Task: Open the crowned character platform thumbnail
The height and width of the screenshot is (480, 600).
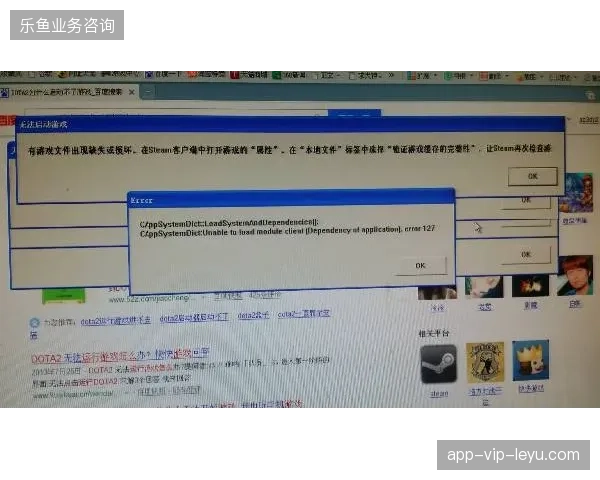Action: tap(530, 360)
